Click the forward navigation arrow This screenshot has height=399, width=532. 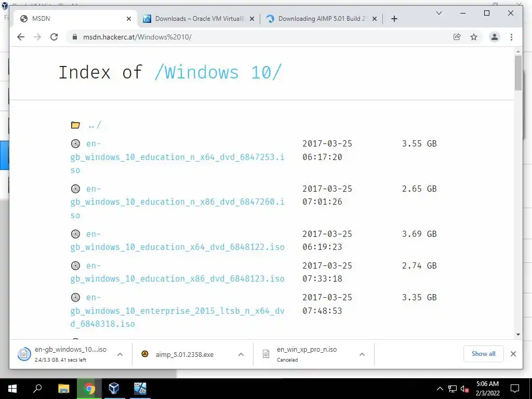(x=37, y=37)
